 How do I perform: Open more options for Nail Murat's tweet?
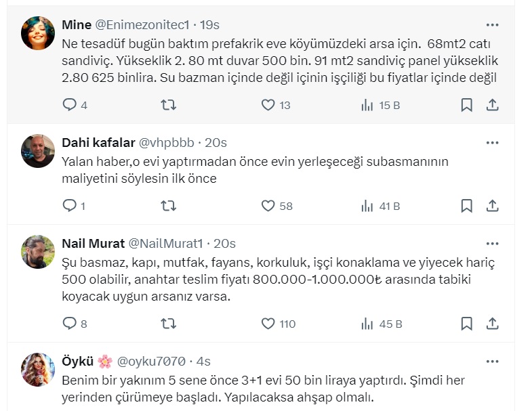[493, 243]
